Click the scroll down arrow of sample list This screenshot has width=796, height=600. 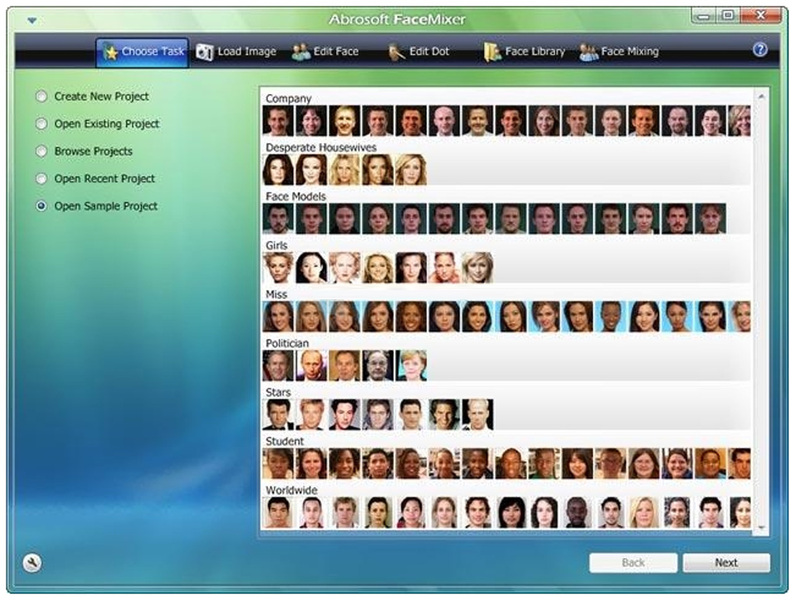761,528
